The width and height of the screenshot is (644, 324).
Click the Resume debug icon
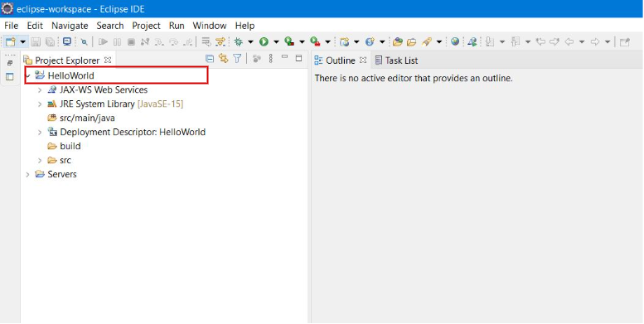click(x=103, y=41)
